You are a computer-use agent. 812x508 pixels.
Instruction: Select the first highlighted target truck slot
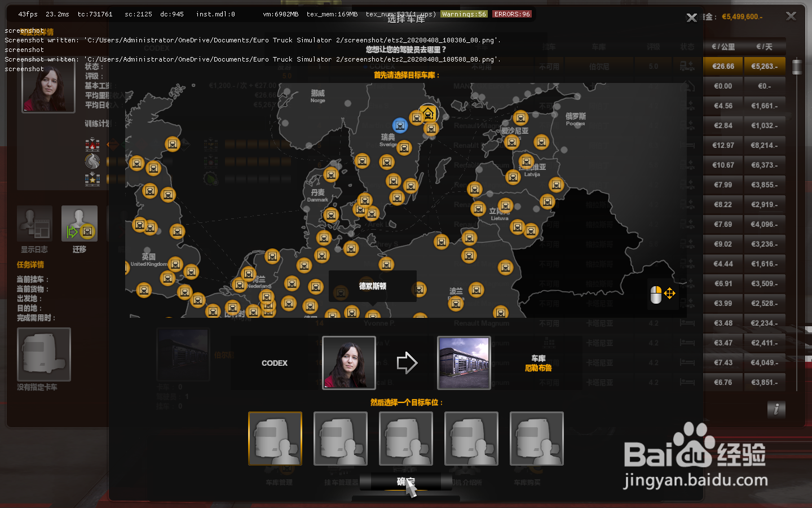click(275, 439)
